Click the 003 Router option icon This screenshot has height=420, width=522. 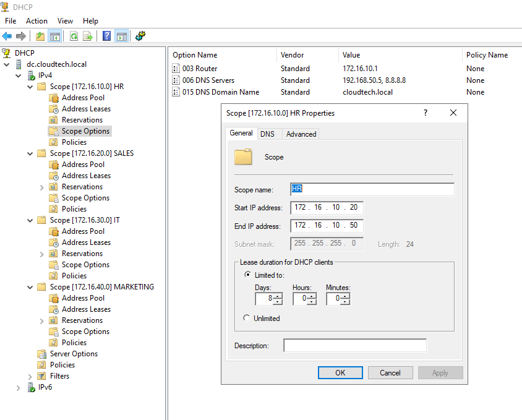[x=176, y=69]
